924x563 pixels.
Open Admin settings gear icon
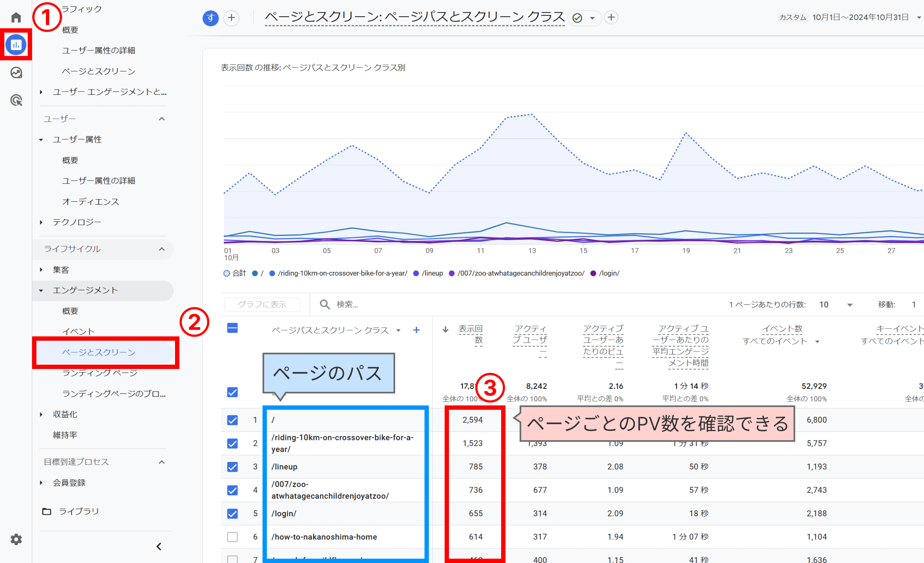(x=16, y=539)
